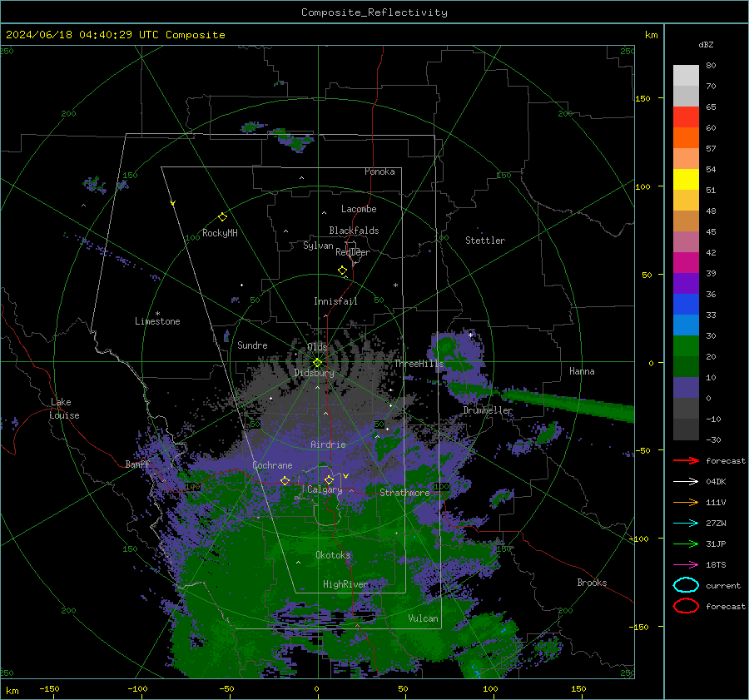749x700 pixels.
Task: Click the asterisk marker above Limestone
Action: [x=157, y=314]
